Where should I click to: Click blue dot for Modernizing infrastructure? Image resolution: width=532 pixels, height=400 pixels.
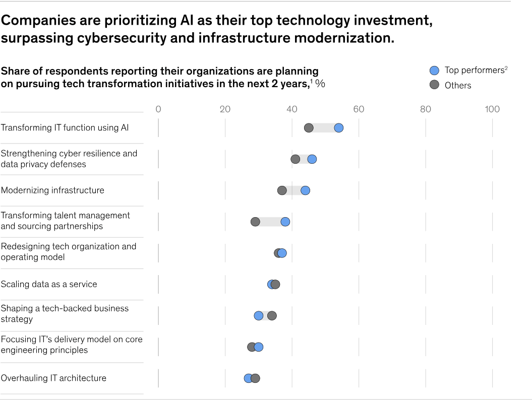click(305, 190)
